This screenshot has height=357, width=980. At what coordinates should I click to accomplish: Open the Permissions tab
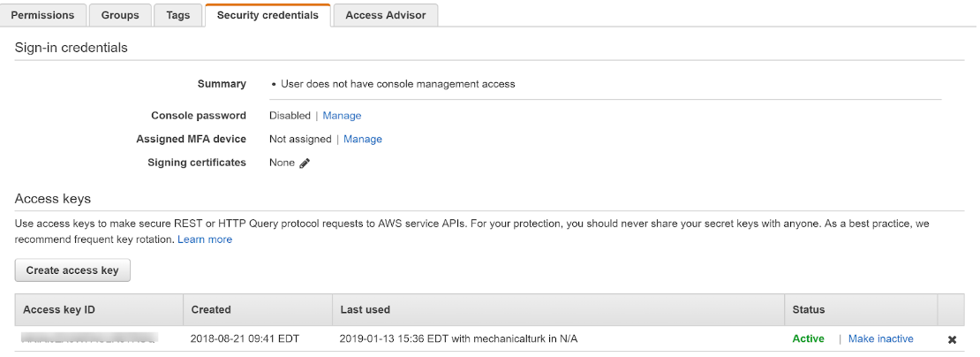click(x=42, y=15)
